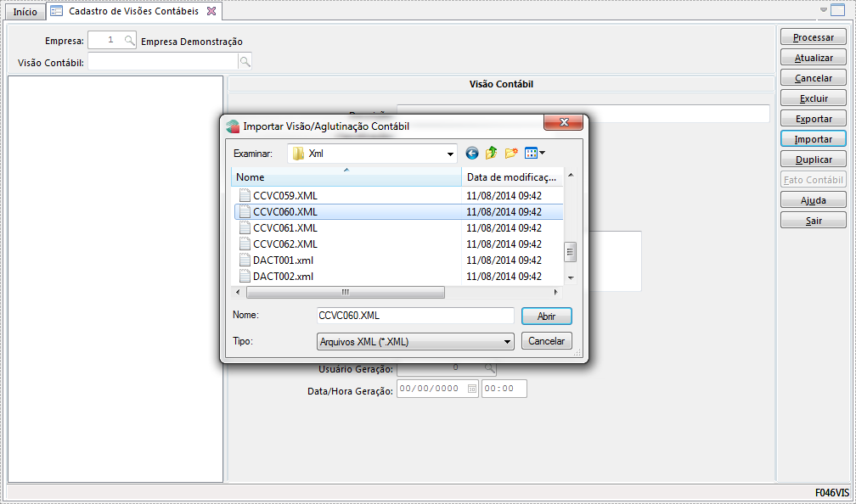Click file icon of DACT001.xml
Viewport: 856px width, 504px height.
pyautogui.click(x=245, y=260)
